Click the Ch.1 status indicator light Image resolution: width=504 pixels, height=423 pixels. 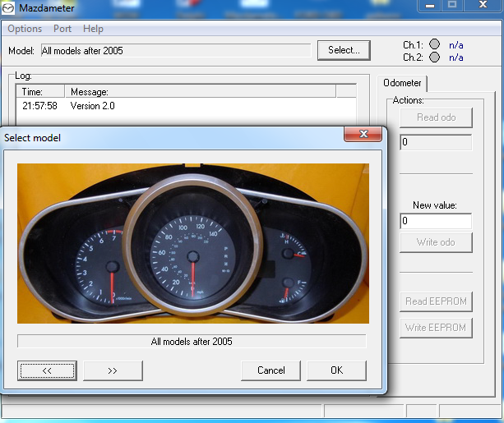(434, 44)
